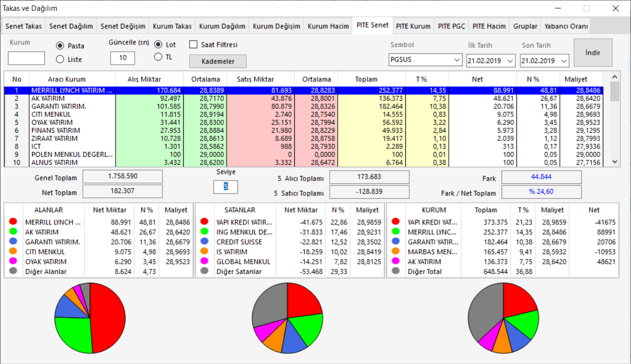Open the İlk Tarih date picker

[491, 60]
